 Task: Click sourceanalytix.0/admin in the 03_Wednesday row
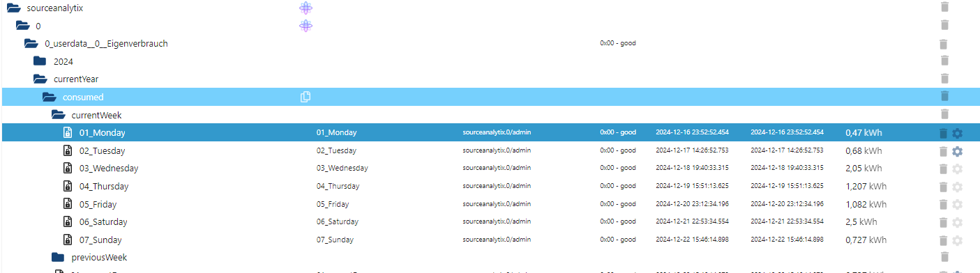(497, 169)
